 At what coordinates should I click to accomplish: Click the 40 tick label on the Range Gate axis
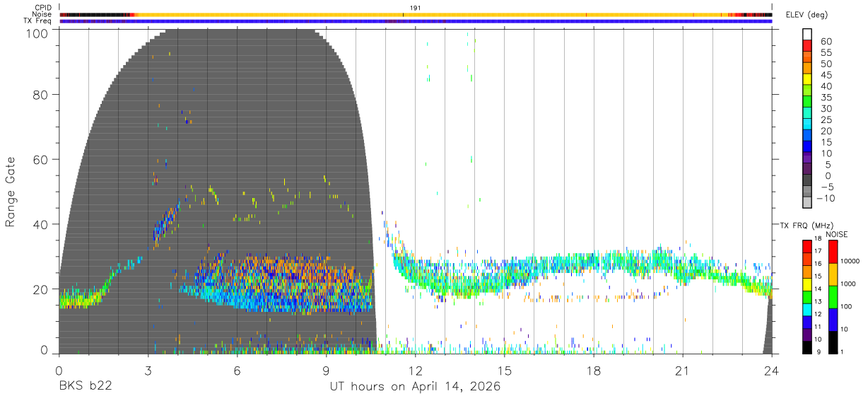pos(41,224)
